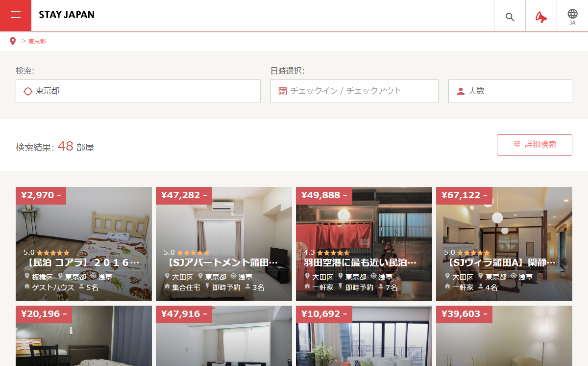This screenshot has height=366, width=588.
Task: Click the 5.0 star rating on SJアパートメント蒲田
Action: pyautogui.click(x=187, y=252)
